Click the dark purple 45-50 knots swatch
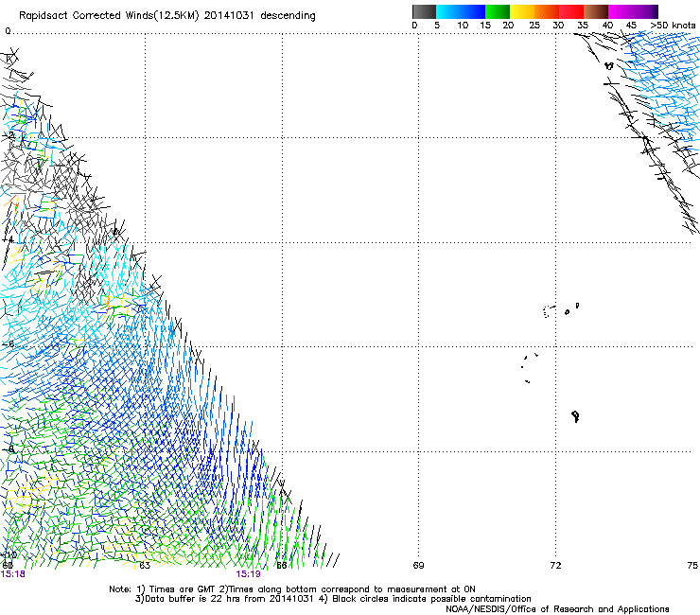This screenshot has height=615, width=700. (x=645, y=11)
